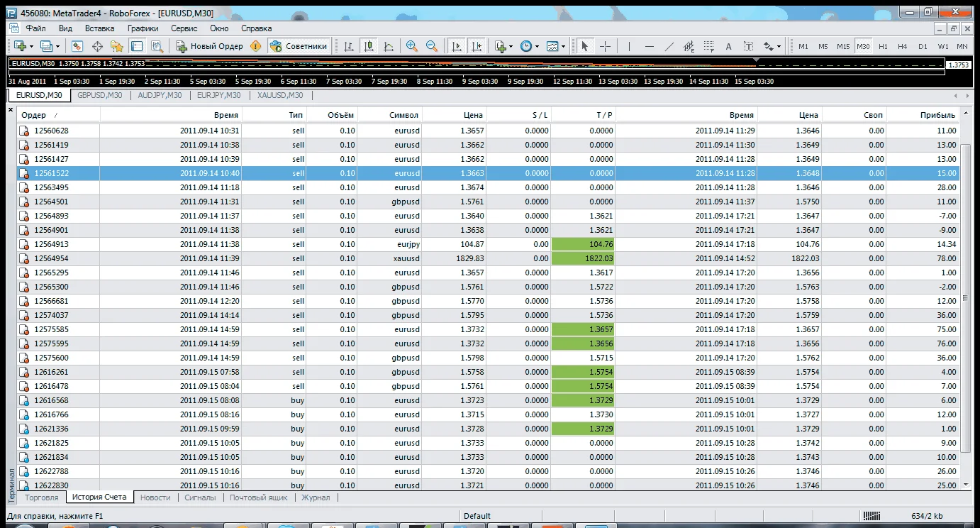Open the Market Watch window icon
The height and width of the screenshot is (528, 980).
point(77,46)
